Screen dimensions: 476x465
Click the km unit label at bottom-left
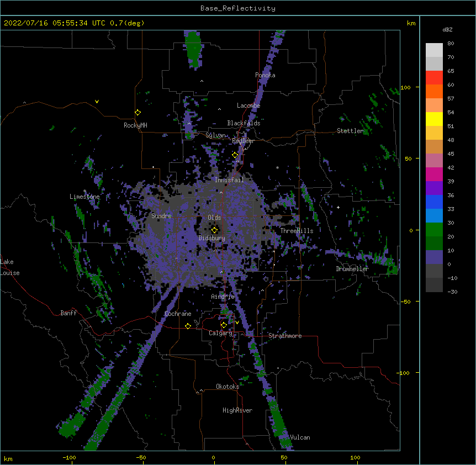(8, 458)
